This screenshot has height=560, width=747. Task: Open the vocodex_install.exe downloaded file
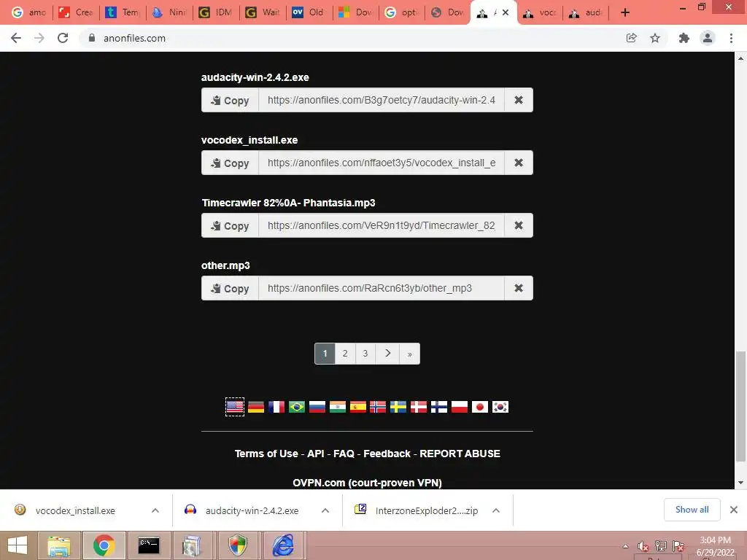click(x=75, y=510)
